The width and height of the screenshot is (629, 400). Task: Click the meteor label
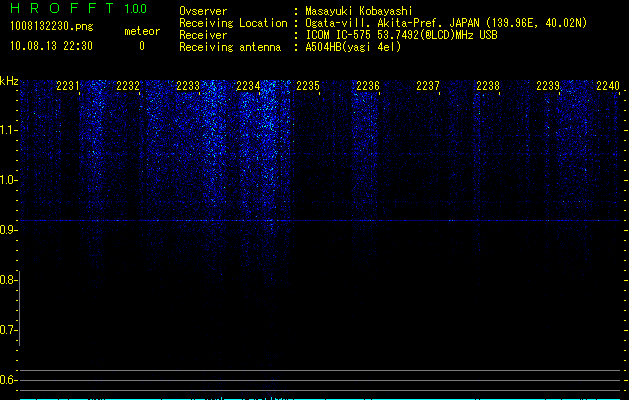pos(142,31)
